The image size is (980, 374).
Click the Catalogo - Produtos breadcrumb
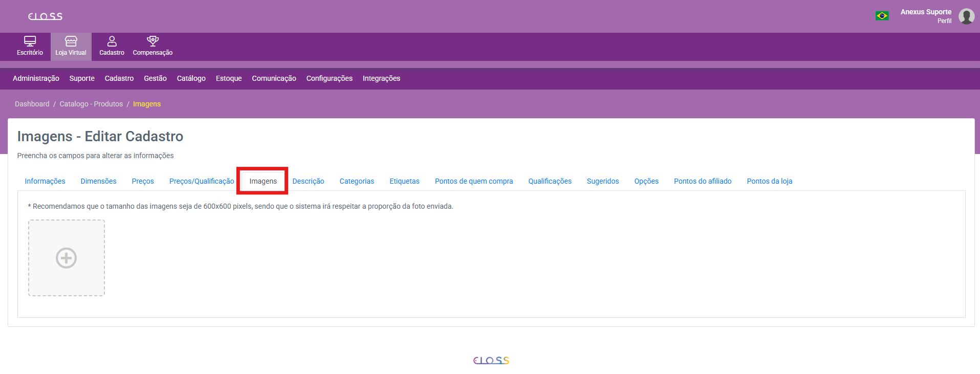pyautogui.click(x=91, y=104)
